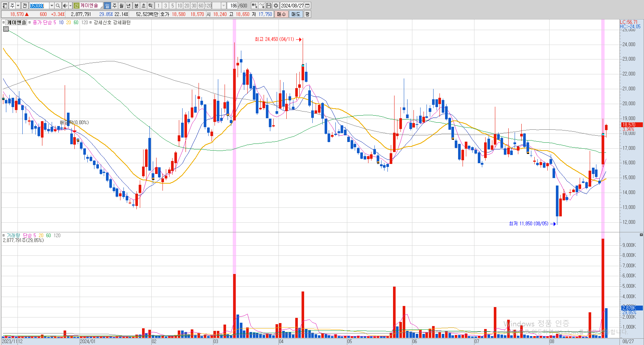
Task: Click the green 신 badge icon
Action: (76, 6)
